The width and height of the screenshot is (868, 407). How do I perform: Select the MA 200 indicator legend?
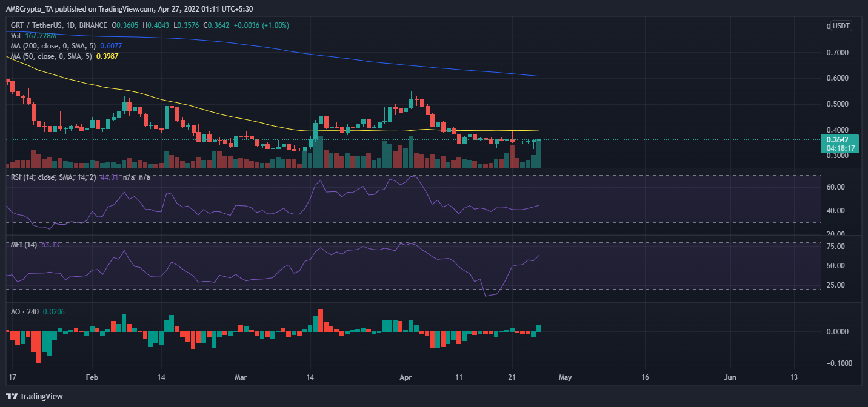[x=51, y=46]
